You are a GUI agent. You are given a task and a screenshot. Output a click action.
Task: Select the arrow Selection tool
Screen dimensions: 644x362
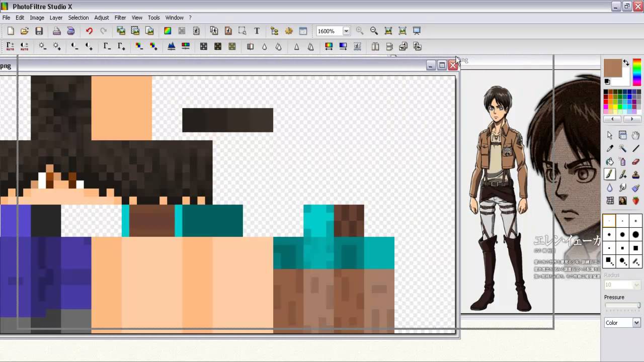[610, 135]
